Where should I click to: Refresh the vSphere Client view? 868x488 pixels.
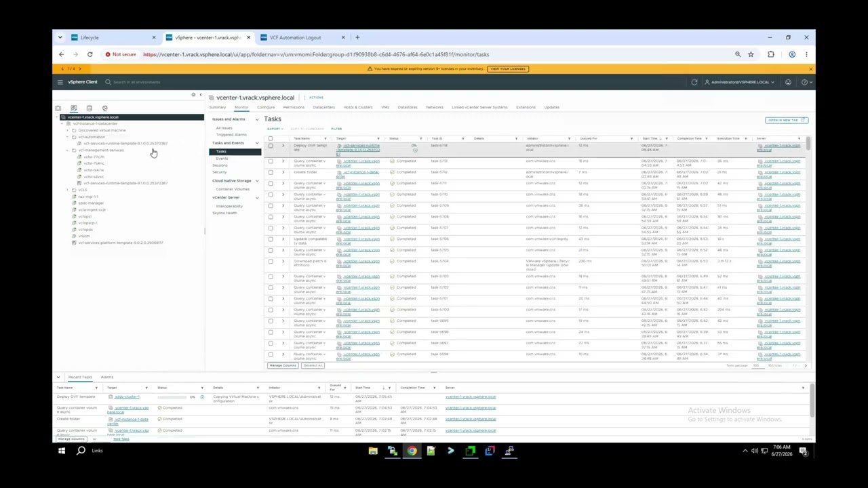coord(694,82)
